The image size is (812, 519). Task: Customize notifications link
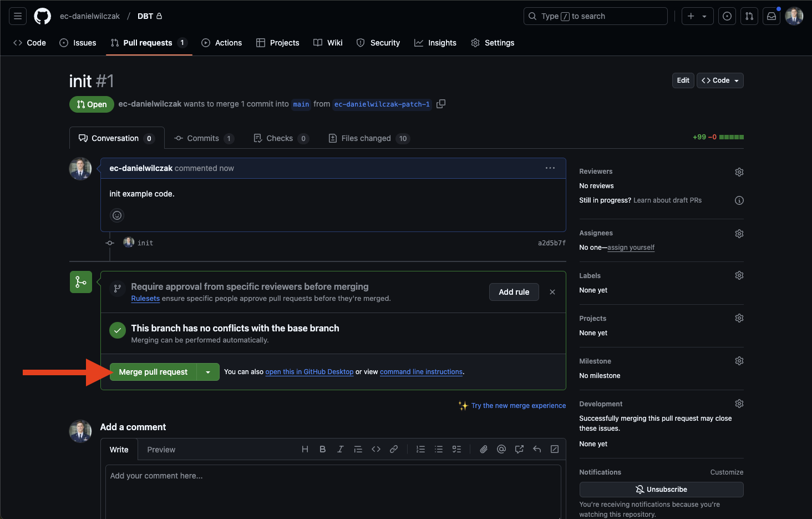727,472
